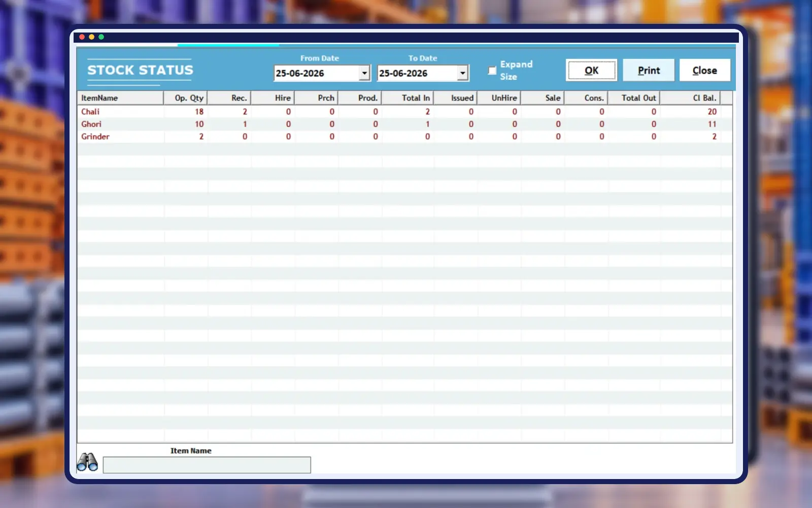Click the Issued column header

coord(456,98)
